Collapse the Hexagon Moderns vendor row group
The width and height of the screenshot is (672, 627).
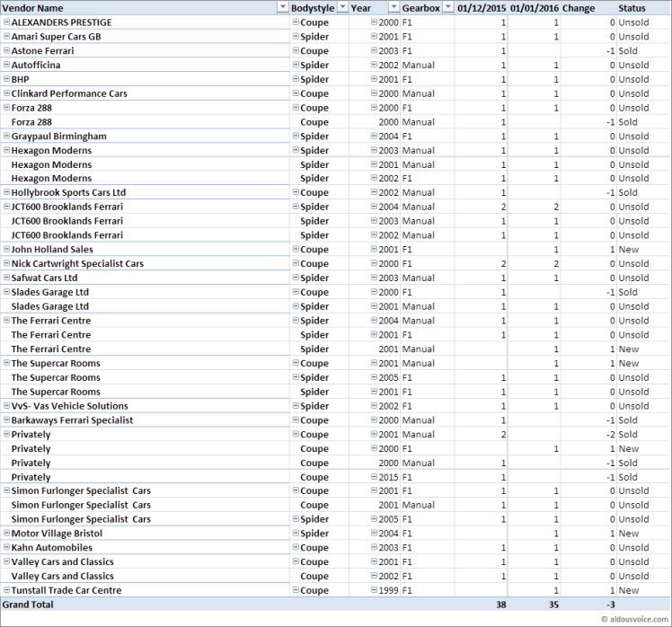pyautogui.click(x=6, y=150)
